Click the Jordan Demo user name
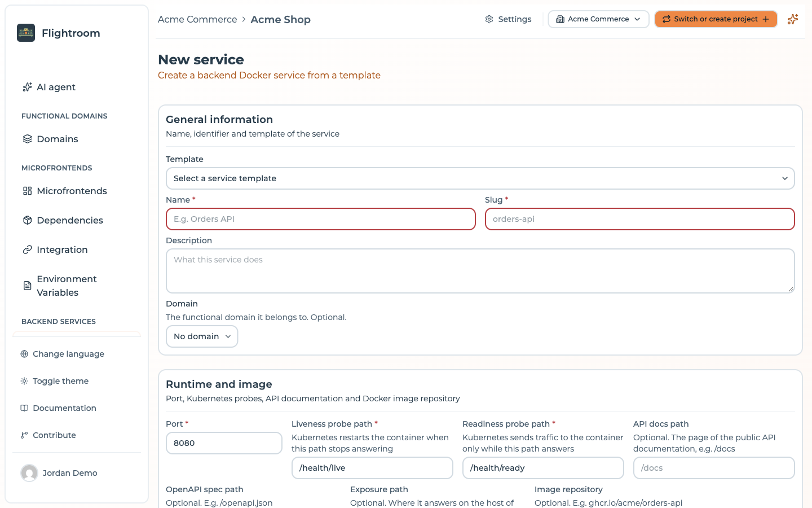The width and height of the screenshot is (812, 508). 70,473
